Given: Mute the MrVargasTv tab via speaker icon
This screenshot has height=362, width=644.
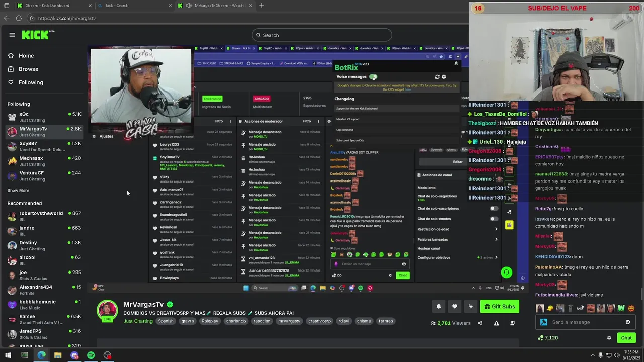Looking at the screenshot, I should [189, 6].
